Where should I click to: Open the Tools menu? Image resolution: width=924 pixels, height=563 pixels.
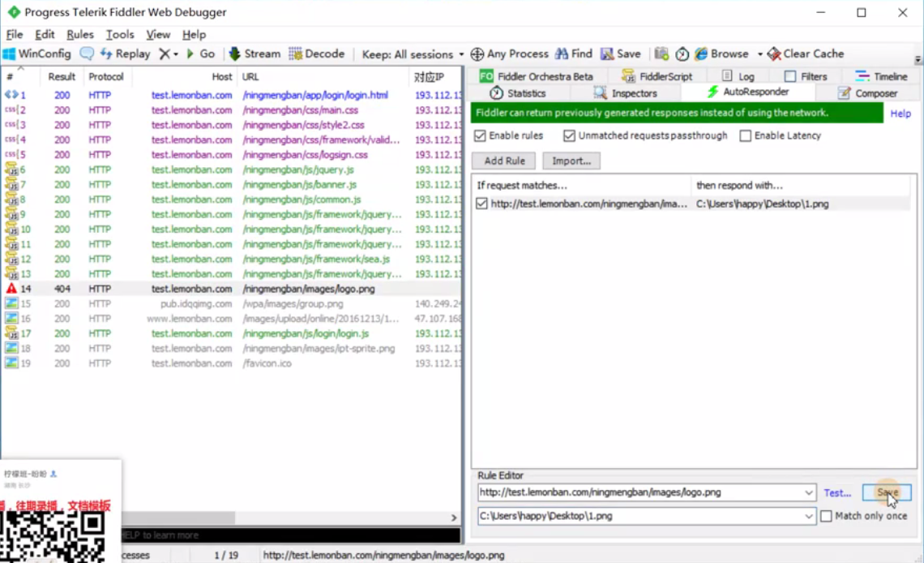120,34
